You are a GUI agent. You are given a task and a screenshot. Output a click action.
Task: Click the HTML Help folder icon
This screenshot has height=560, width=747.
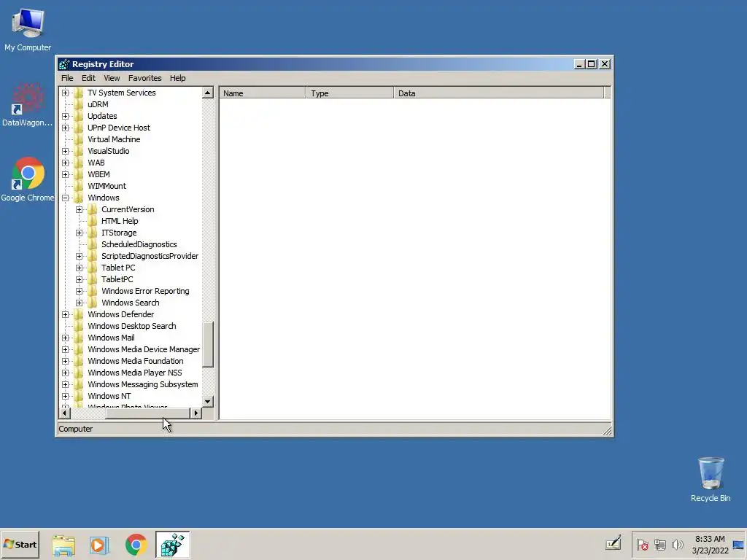pyautogui.click(x=93, y=221)
